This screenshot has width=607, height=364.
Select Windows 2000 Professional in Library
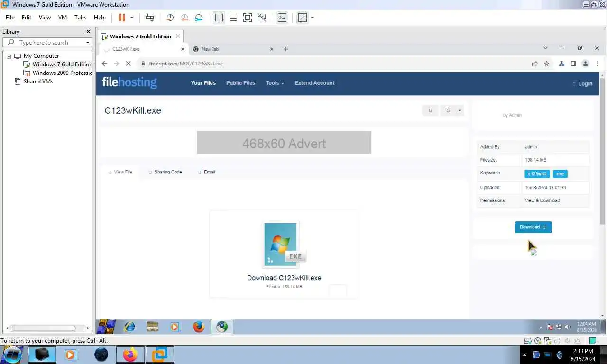62,73
